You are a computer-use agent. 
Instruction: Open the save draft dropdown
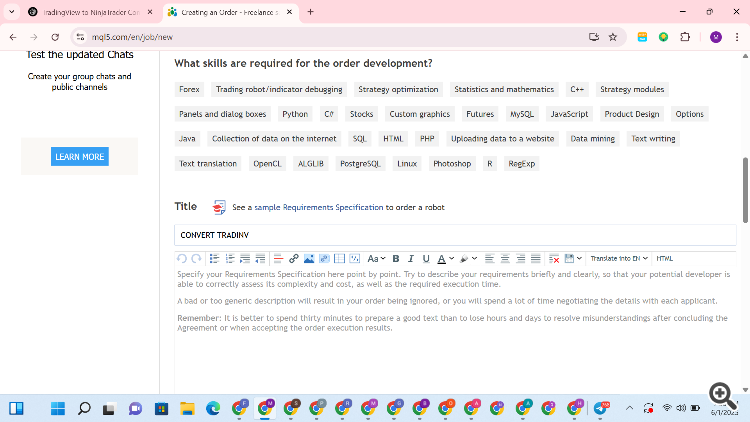pos(573,258)
